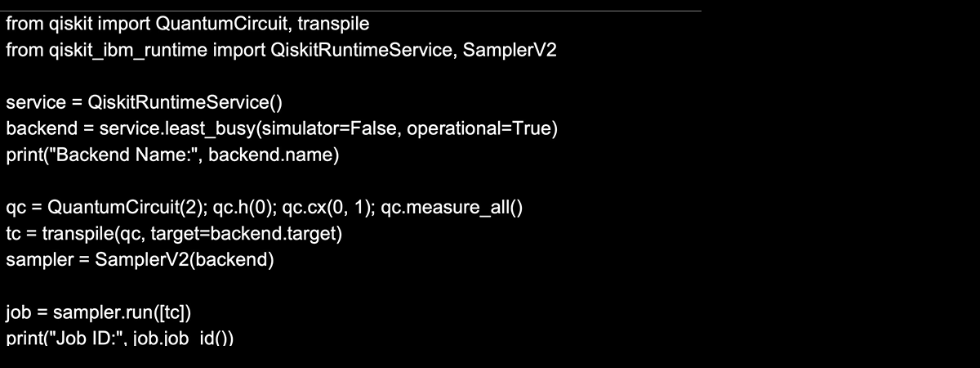Click SamplerV2(backend) in the sampler assignment
Screen dimensions: 980x368
185,260
